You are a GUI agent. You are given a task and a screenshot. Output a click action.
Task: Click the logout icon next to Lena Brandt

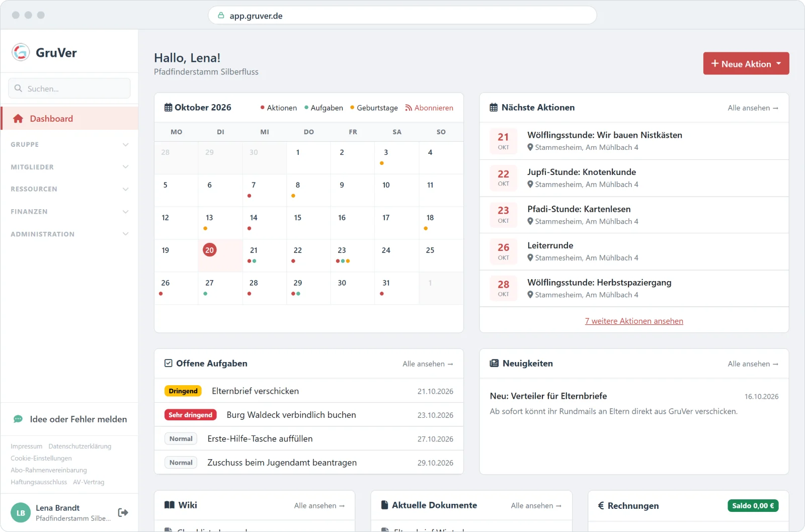coord(123,512)
